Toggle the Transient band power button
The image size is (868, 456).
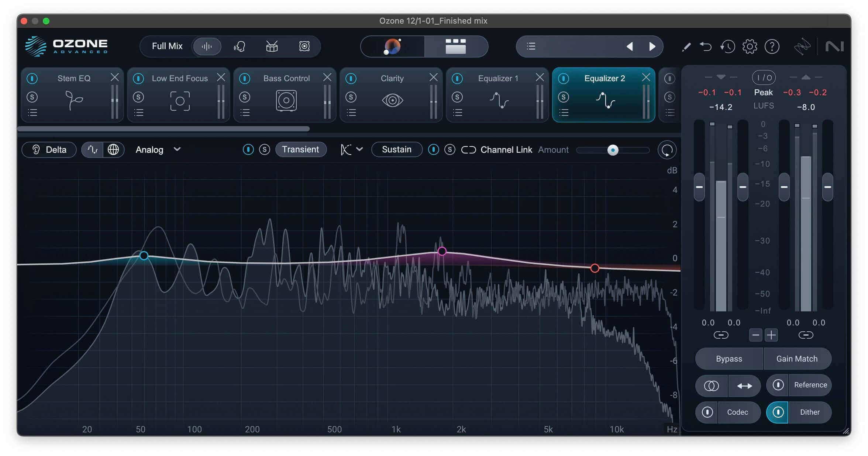248,149
